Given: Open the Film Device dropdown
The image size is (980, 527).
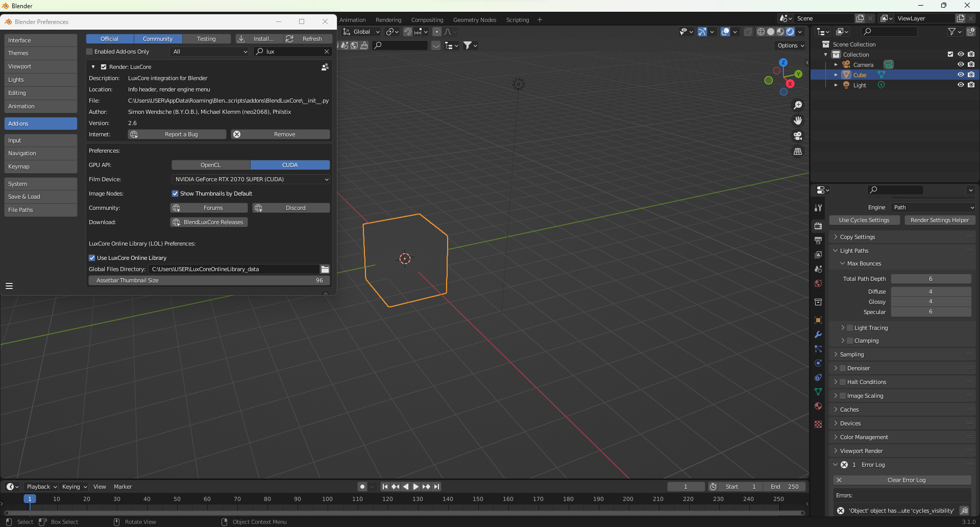Looking at the screenshot, I should 251,179.
